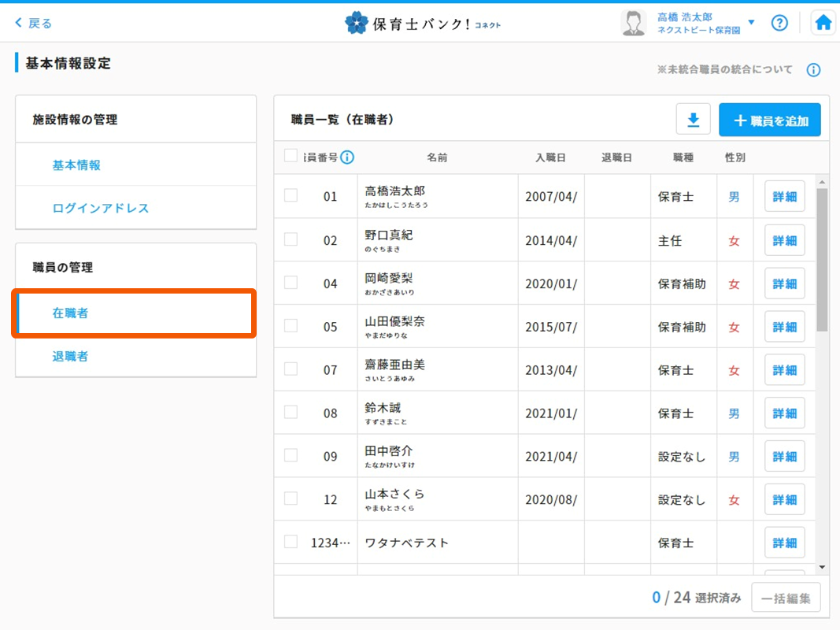This screenshot has height=630, width=840.
Task: Open 詳細 for 野口真紀
Action: (784, 240)
